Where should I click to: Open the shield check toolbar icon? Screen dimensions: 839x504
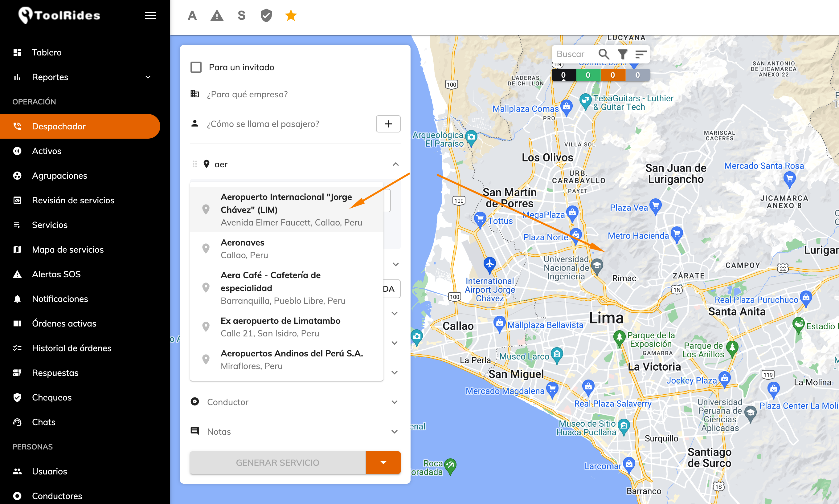point(266,15)
